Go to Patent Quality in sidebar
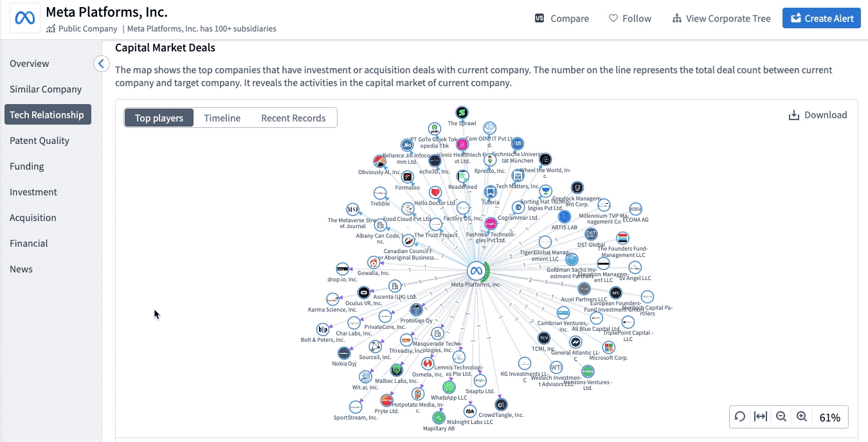The height and width of the screenshot is (442, 868). pyautogui.click(x=39, y=141)
